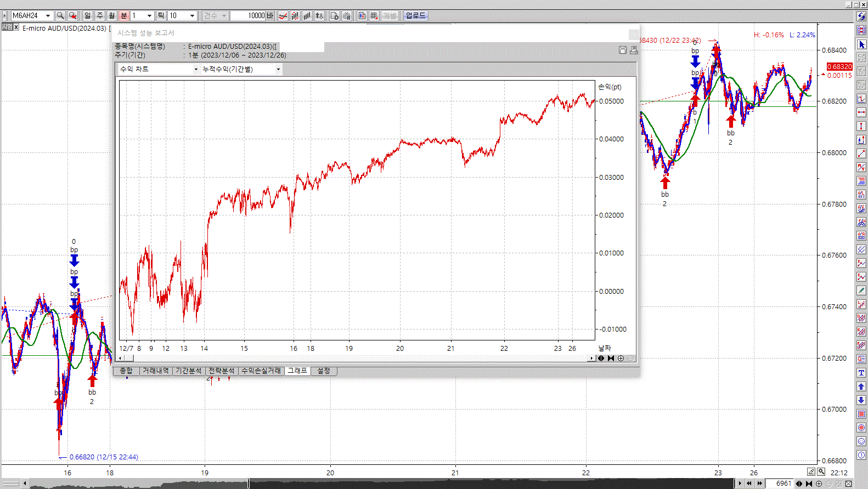
Task: Select the text T tool in right toolbar
Action: click(x=861, y=373)
